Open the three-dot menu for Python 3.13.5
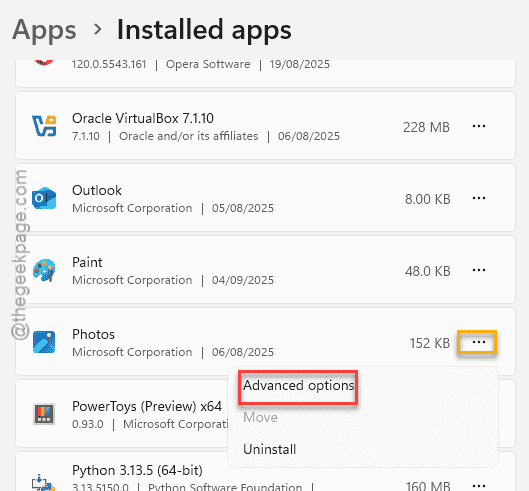Image resolution: width=529 pixels, height=491 pixels. click(479, 486)
